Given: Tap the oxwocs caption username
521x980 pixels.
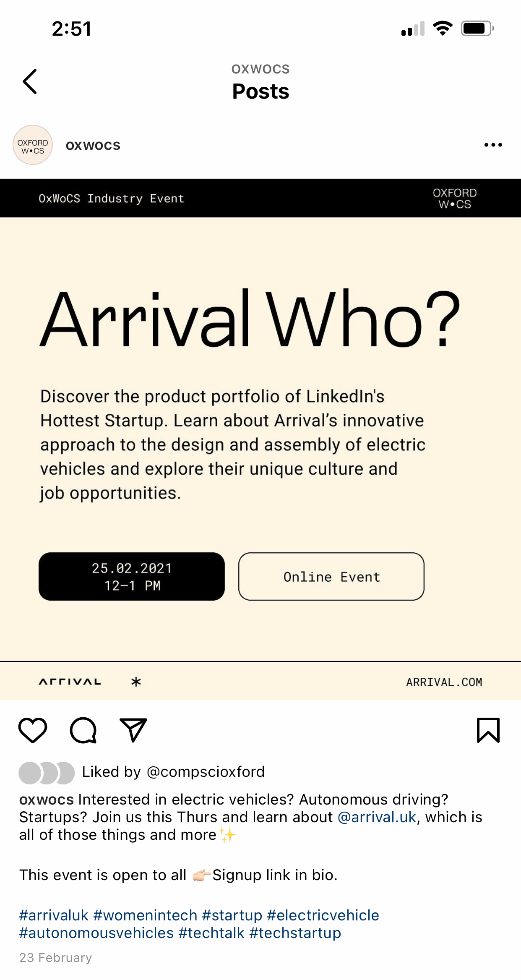Looking at the screenshot, I should point(47,800).
